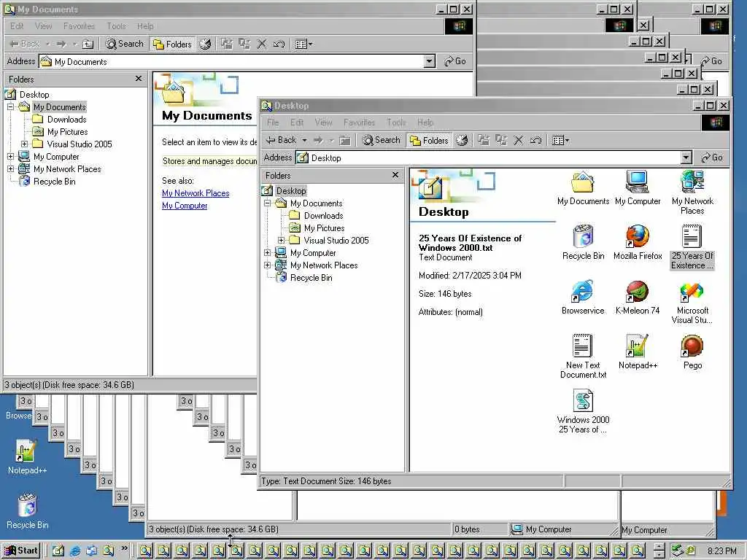Open Favorites menu in Desktop window

tap(359, 122)
